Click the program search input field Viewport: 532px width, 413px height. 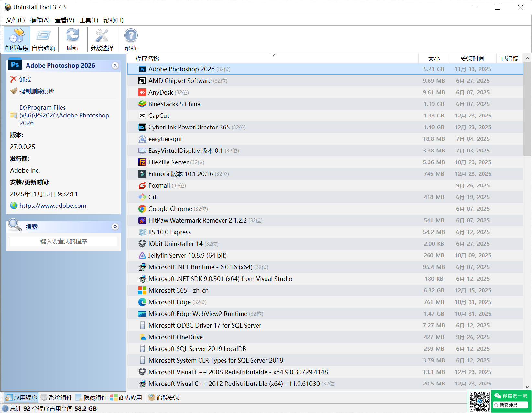coord(63,241)
